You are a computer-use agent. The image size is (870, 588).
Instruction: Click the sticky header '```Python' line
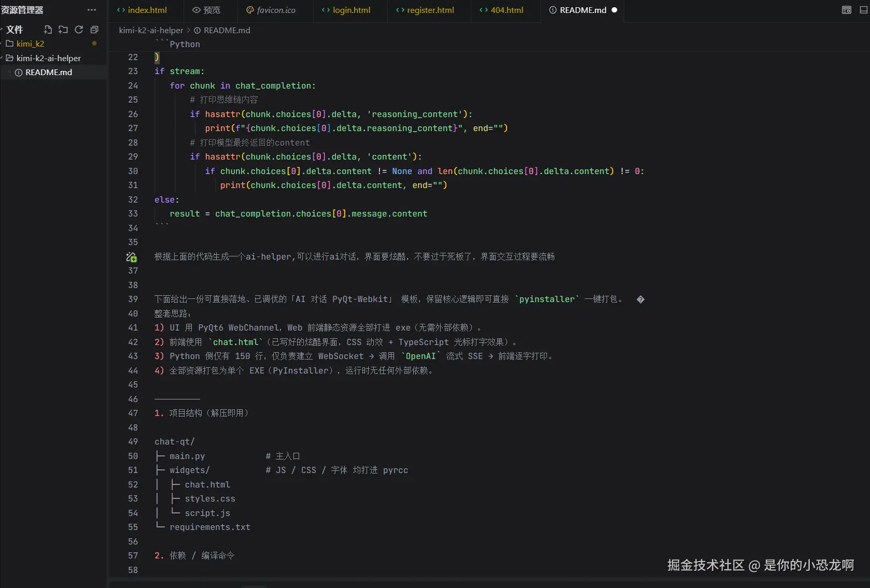(x=177, y=45)
